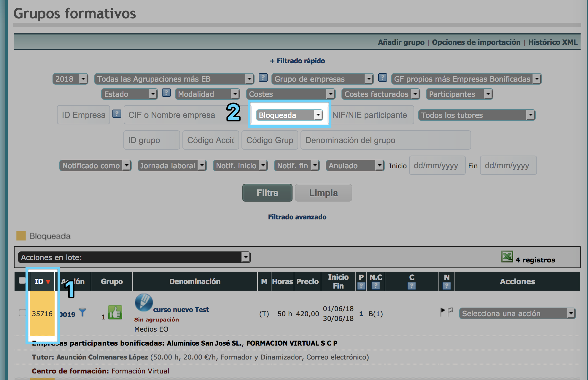The image size is (588, 380).
Task: Click help icon next to Estado
Action: (166, 93)
